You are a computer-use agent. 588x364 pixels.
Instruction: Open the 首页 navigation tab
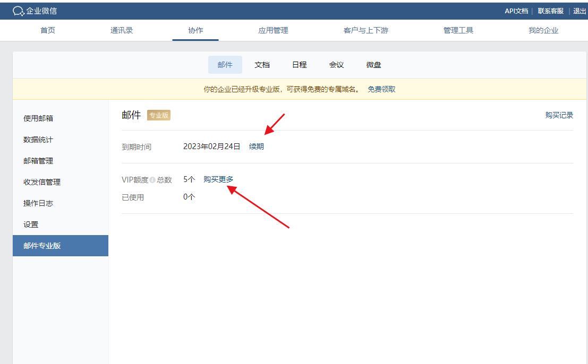(x=48, y=30)
